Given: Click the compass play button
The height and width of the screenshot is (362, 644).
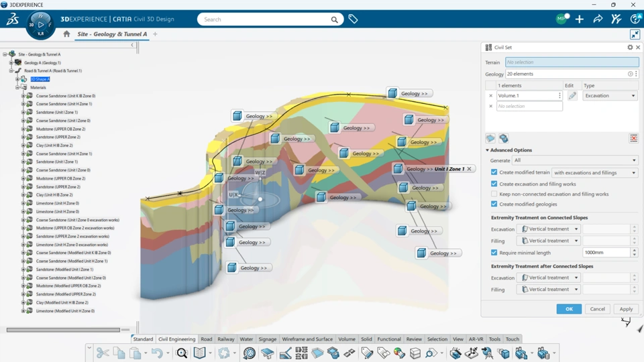Looking at the screenshot, I should pyautogui.click(x=41, y=25).
